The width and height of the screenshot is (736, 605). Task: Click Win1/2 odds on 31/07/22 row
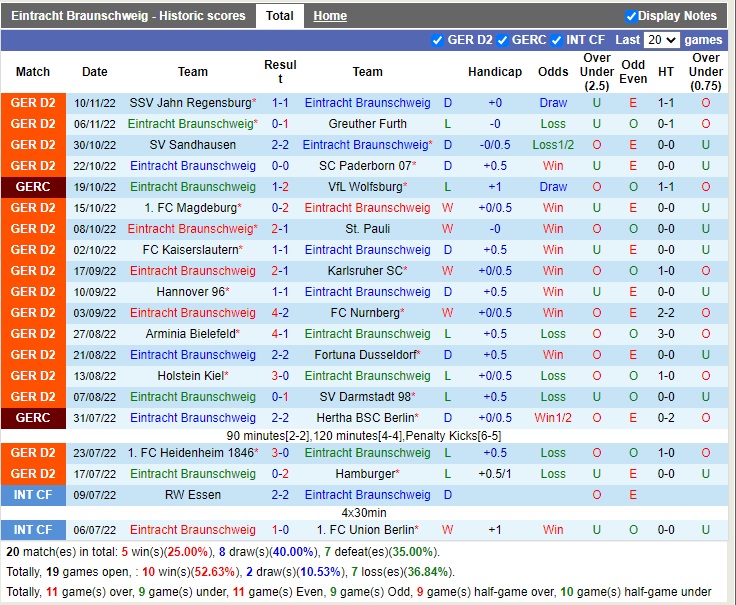point(553,418)
